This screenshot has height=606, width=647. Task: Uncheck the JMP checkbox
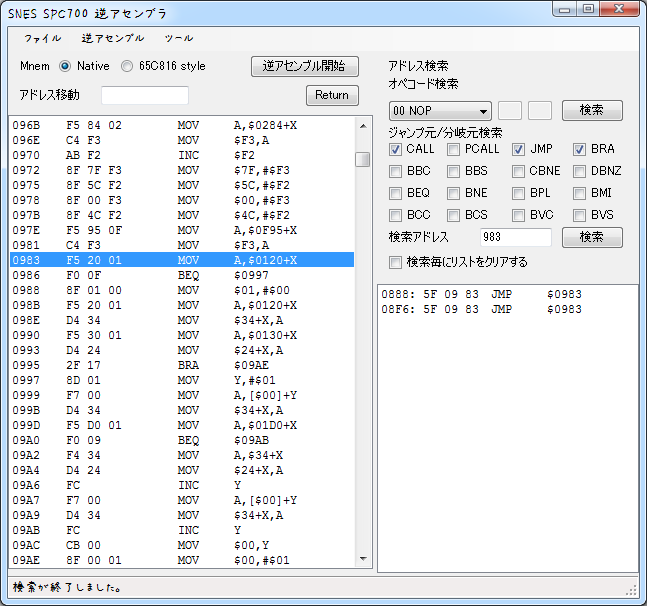518,149
